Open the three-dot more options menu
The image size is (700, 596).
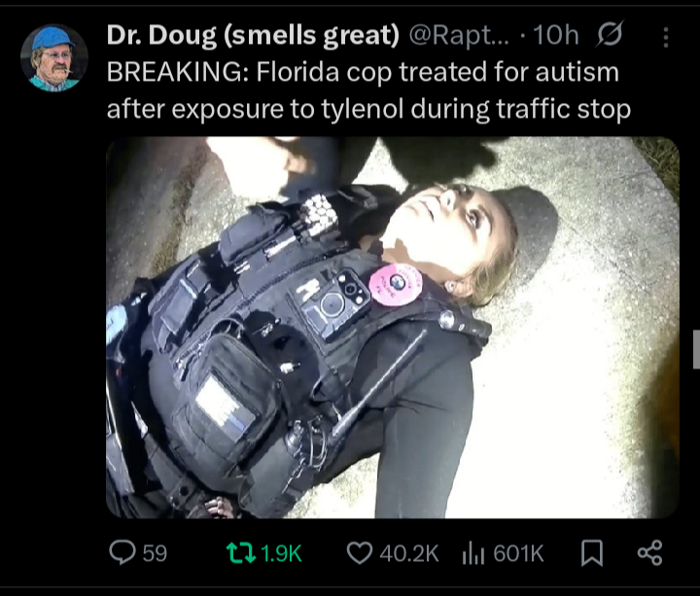point(666,37)
